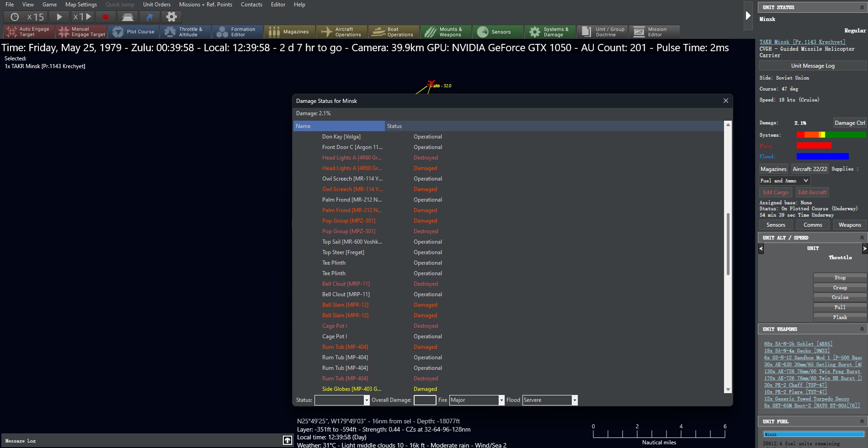Open the Unit Orders menu
Image resolution: width=868 pixels, height=448 pixels.
tap(157, 5)
